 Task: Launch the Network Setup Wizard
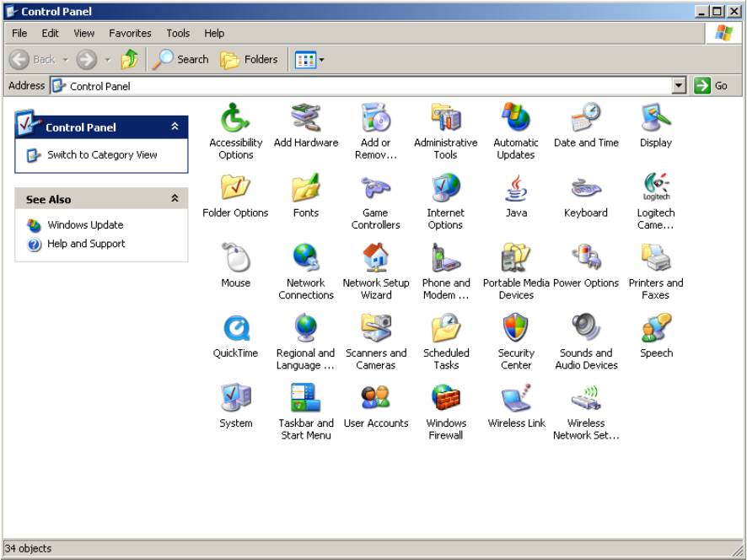376,272
